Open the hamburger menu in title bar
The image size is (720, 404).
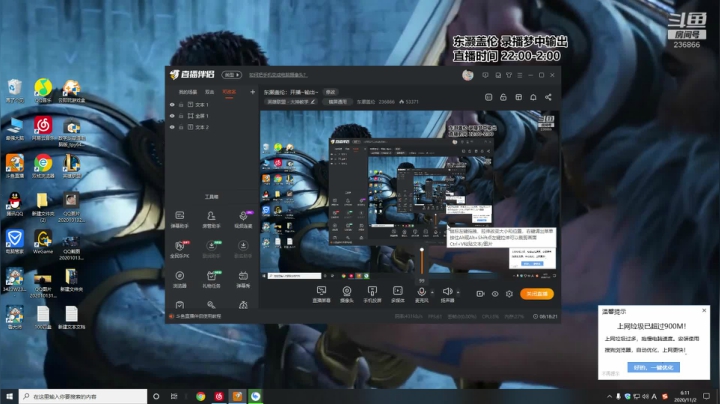pyautogui.click(x=520, y=75)
